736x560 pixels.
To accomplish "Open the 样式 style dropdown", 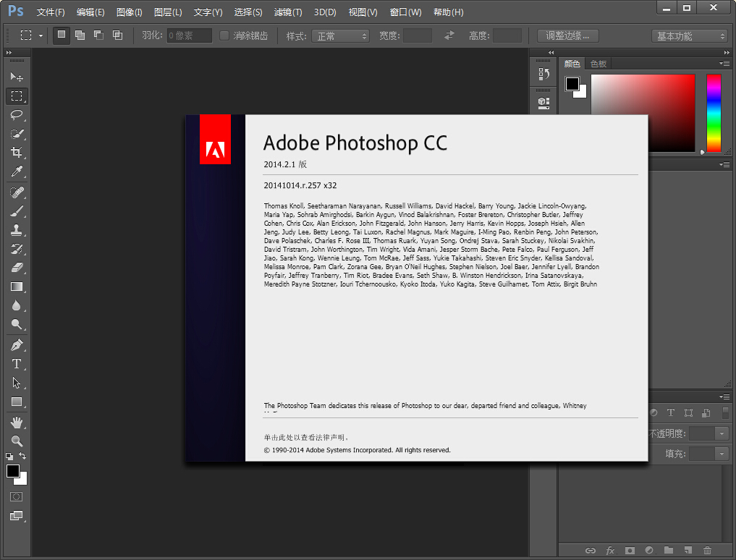I will tap(342, 35).
